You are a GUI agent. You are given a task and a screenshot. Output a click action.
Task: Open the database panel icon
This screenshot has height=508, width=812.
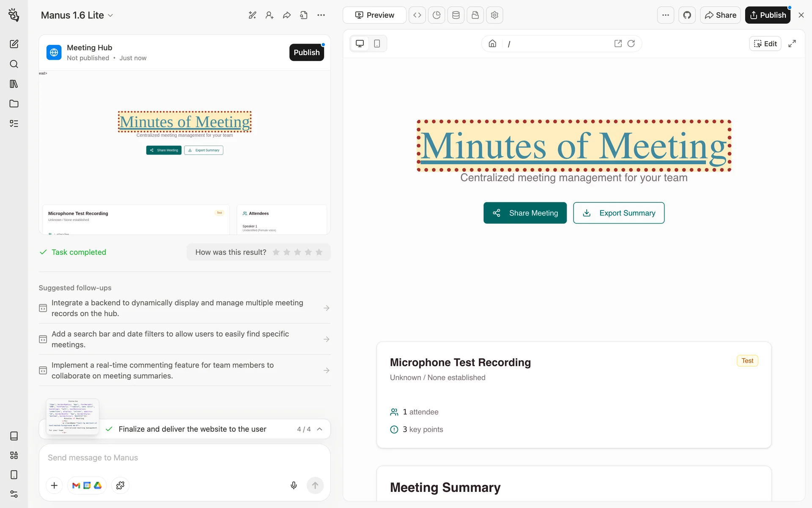pyautogui.click(x=456, y=15)
